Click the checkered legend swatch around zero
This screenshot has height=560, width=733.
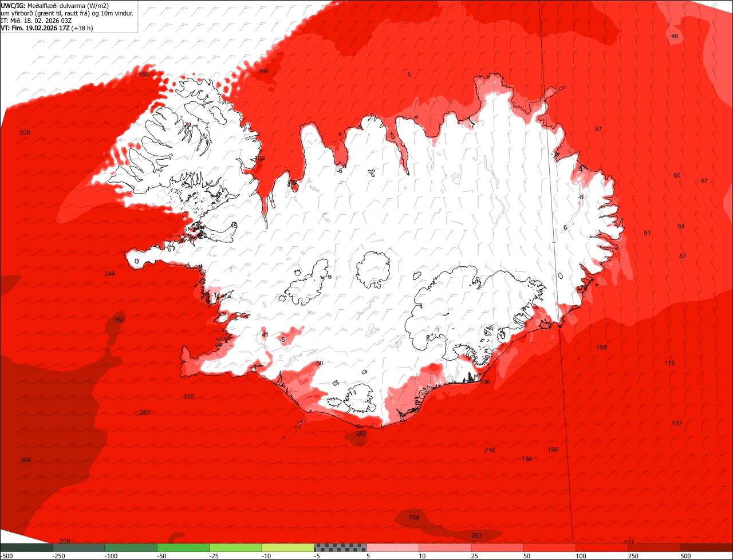click(340, 547)
